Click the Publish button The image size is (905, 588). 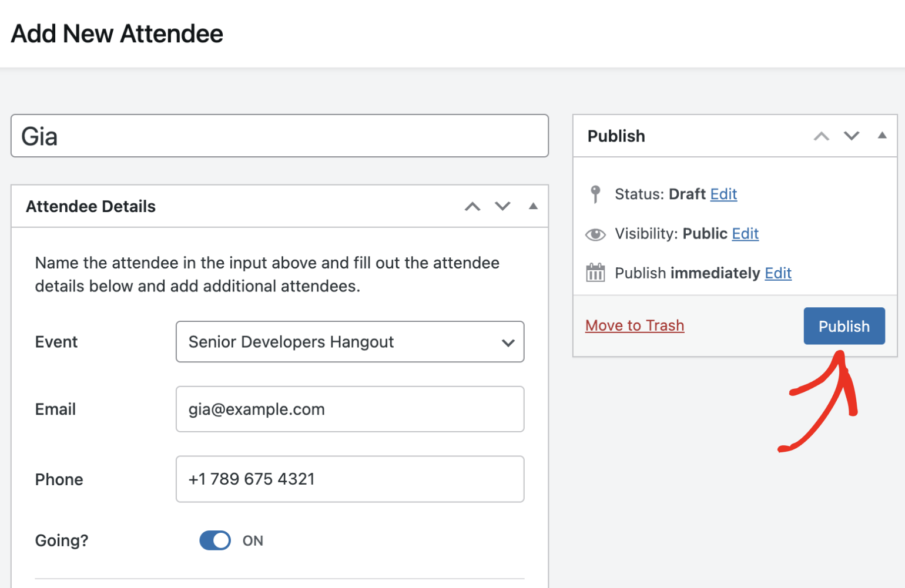click(x=844, y=326)
